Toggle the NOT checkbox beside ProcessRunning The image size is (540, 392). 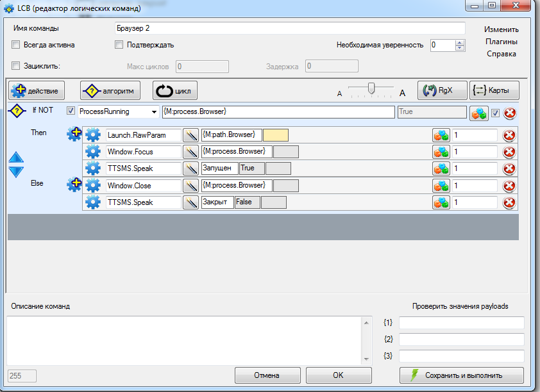(x=71, y=111)
